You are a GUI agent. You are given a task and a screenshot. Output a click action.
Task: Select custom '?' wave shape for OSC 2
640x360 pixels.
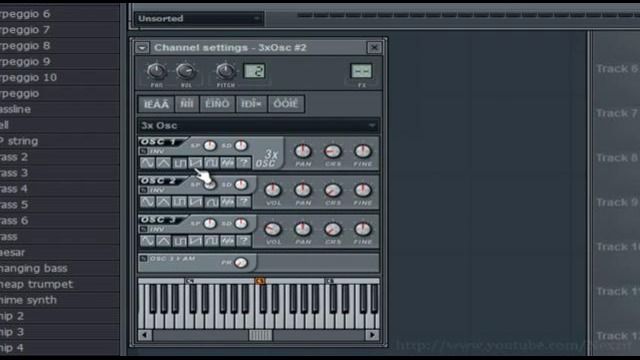click(243, 202)
